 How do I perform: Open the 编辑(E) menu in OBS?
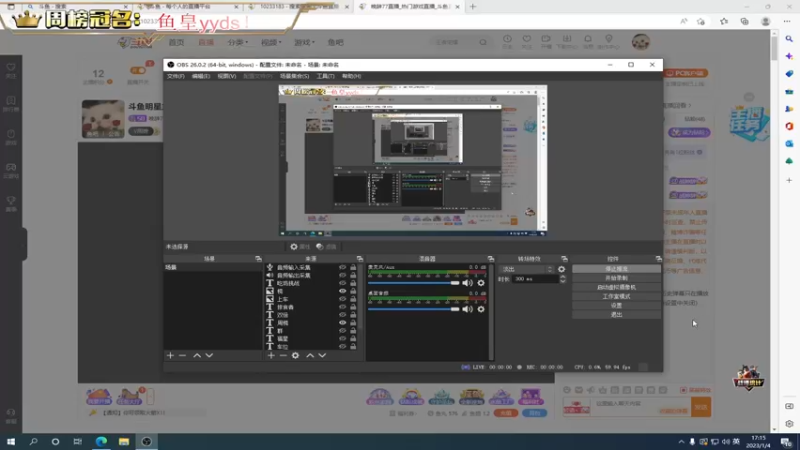[x=201, y=76]
